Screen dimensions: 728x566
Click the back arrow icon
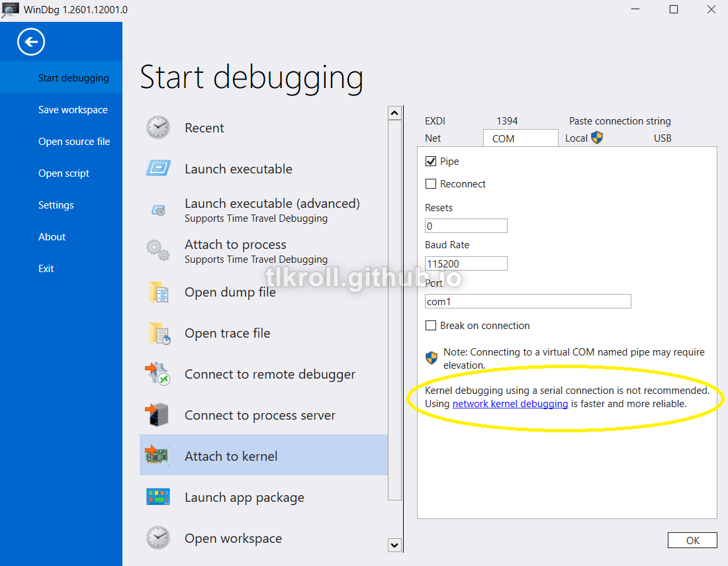[x=31, y=42]
